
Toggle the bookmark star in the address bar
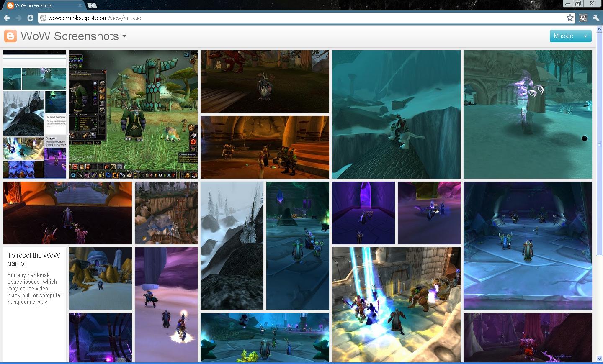click(x=569, y=18)
